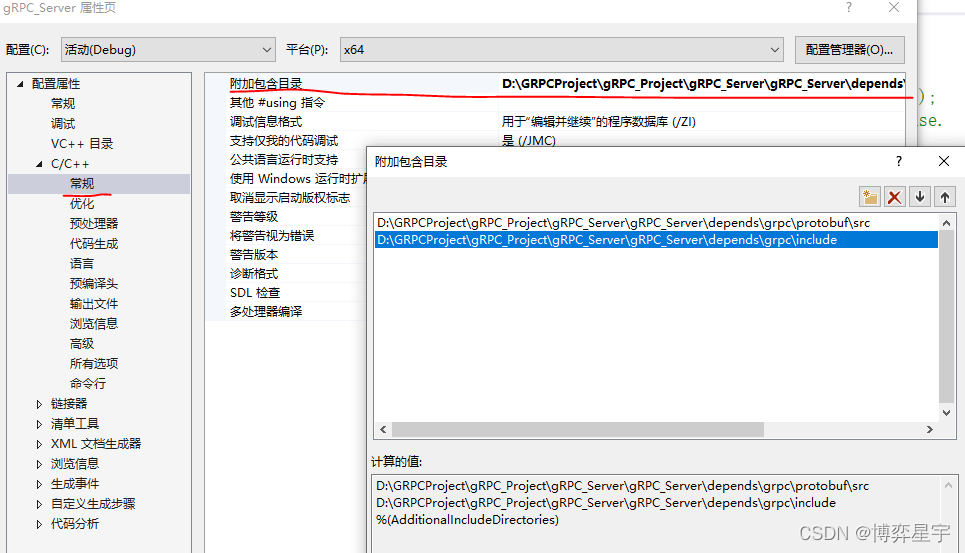Select 输出文件 tree item
The image size is (965, 553).
point(94,304)
